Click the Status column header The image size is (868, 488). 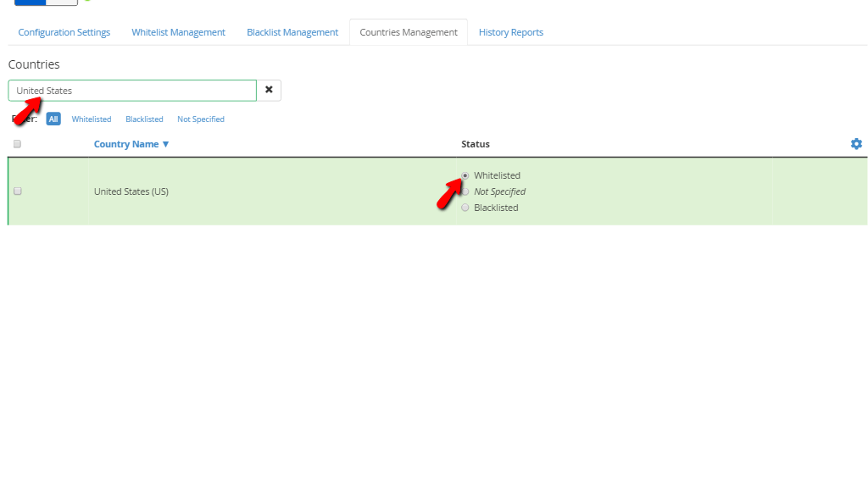[476, 144]
